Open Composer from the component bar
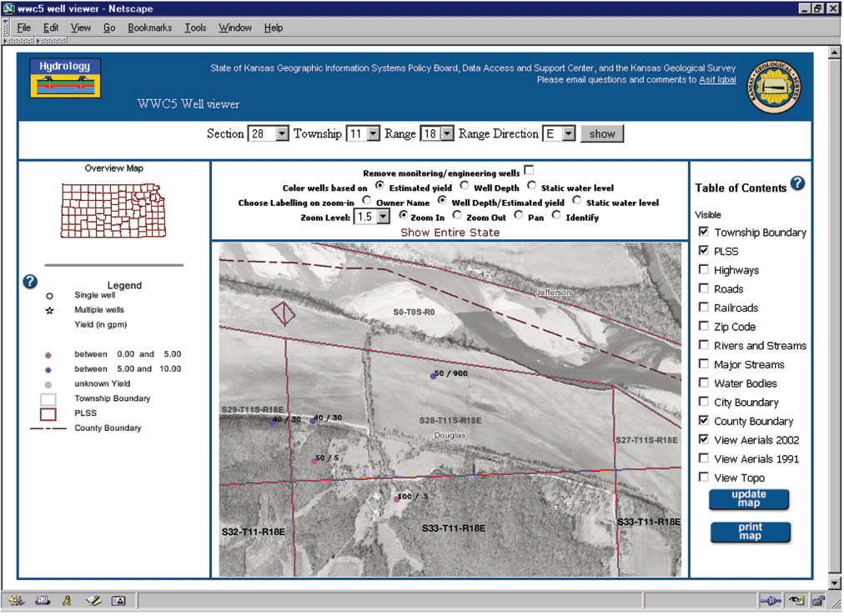Image resolution: width=844 pixels, height=616 pixels. point(93,600)
